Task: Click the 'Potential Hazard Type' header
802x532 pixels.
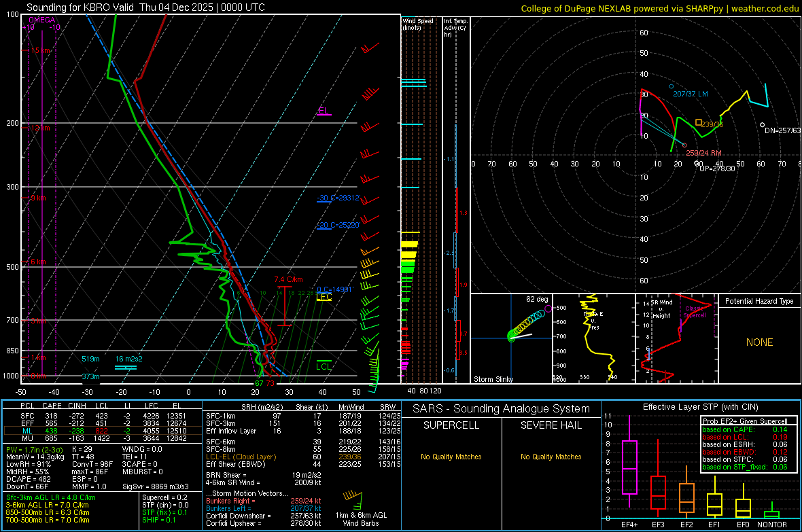Action: [x=759, y=301]
